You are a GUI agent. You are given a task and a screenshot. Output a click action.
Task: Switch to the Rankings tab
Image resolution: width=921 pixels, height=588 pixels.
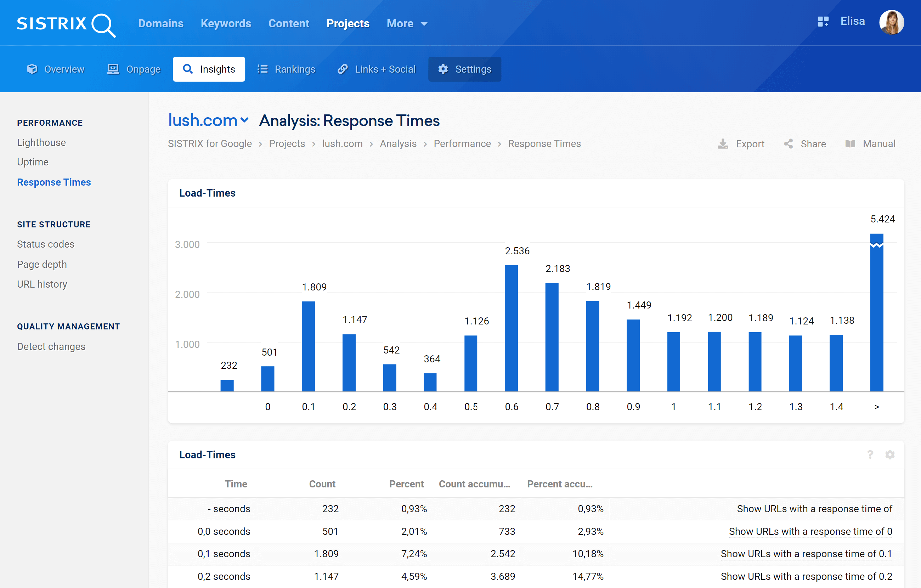click(x=286, y=69)
